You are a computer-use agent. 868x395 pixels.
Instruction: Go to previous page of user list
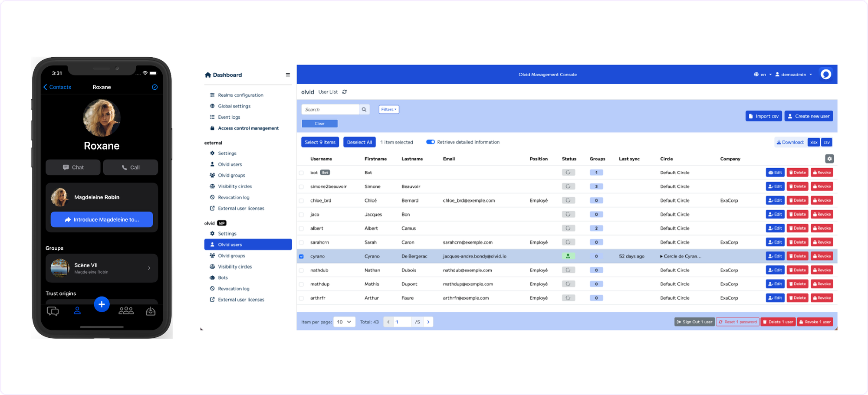(388, 322)
